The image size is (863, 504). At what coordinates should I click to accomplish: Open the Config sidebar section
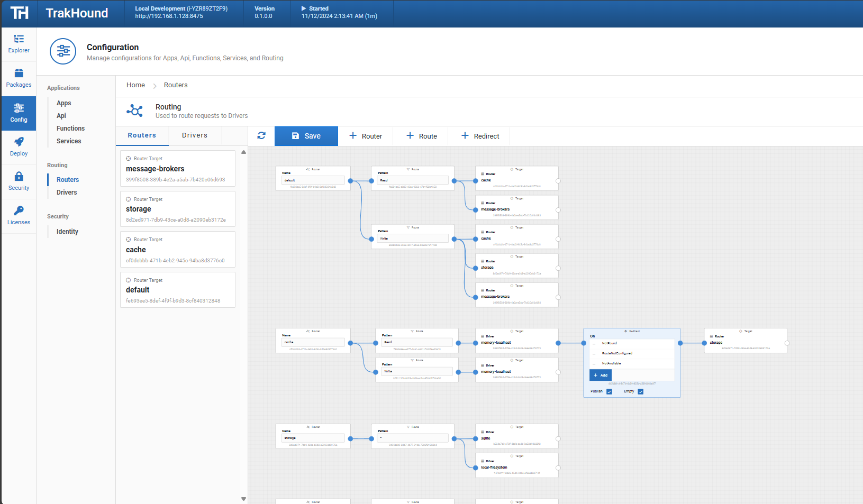coord(19,113)
